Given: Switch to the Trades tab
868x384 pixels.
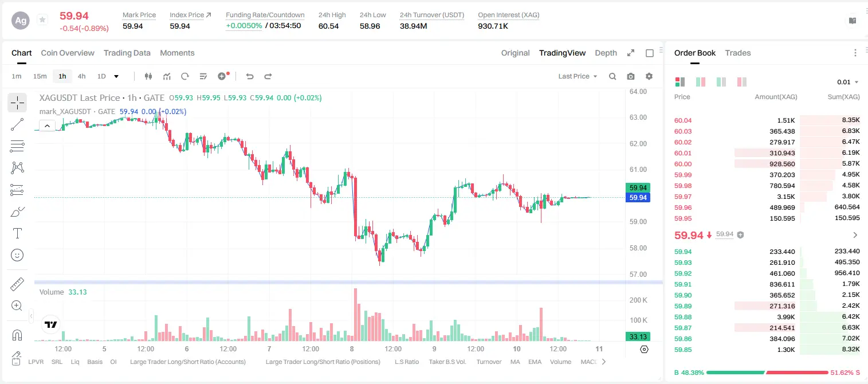Looking at the screenshot, I should pyautogui.click(x=737, y=53).
